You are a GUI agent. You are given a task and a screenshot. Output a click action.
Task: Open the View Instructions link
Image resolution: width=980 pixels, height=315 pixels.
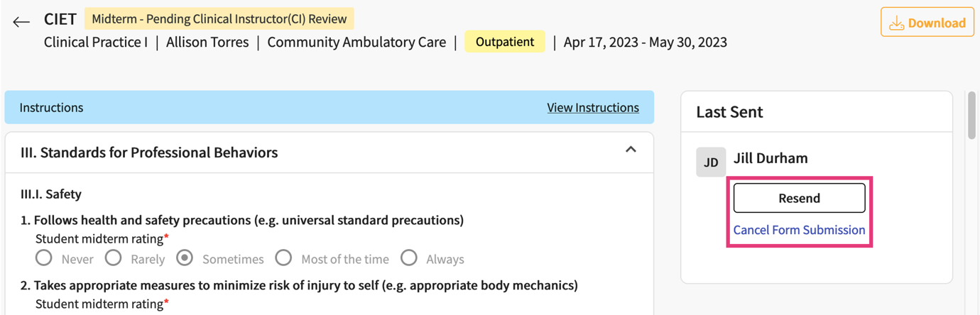[592, 108]
